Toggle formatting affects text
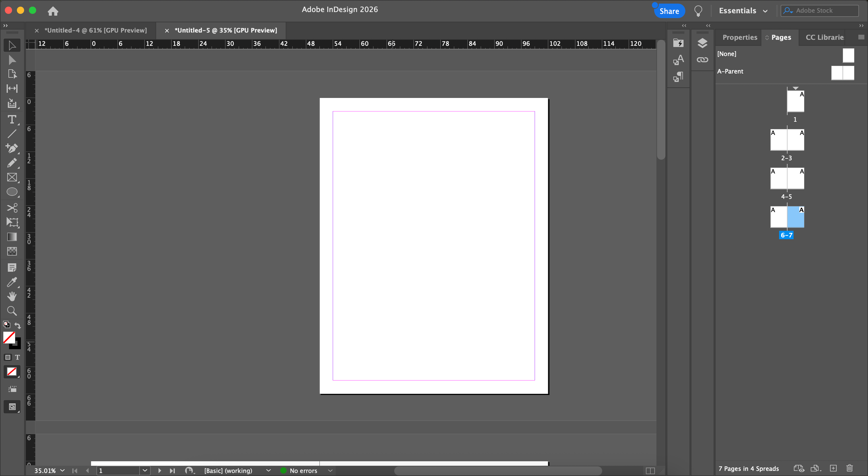 pos(17,357)
